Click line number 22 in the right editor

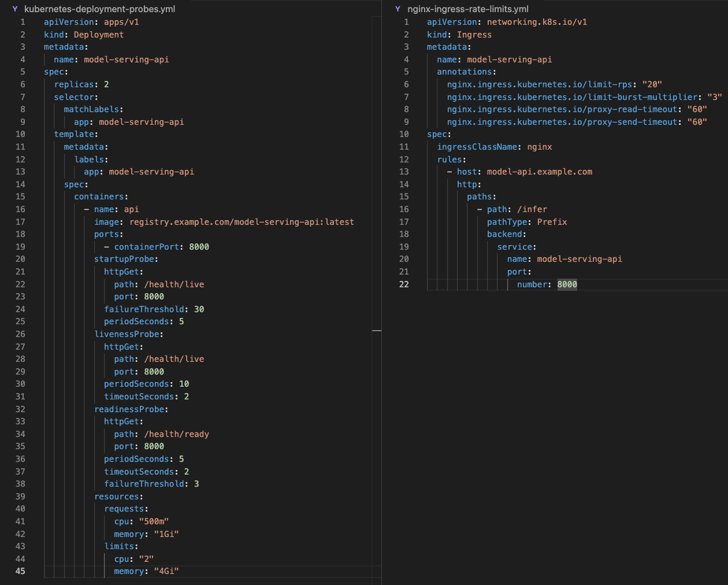pyautogui.click(x=404, y=284)
